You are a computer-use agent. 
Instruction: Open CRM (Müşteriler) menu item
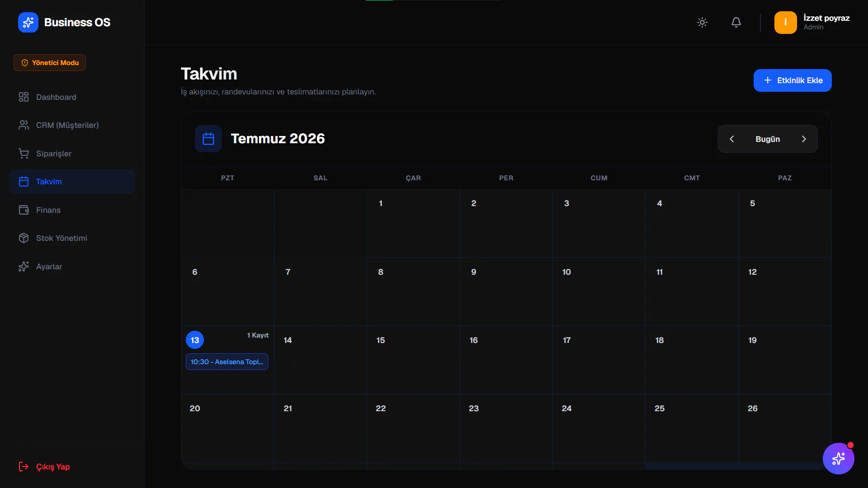pos(72,125)
